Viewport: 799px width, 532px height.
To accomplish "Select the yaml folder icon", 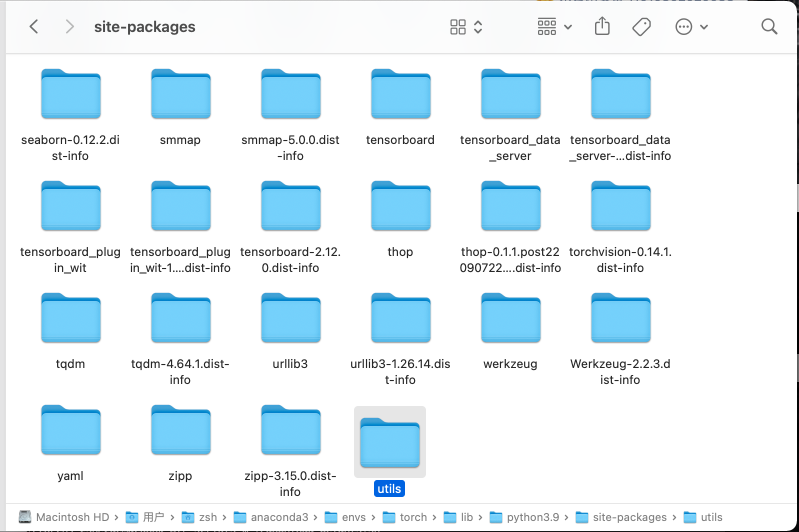I will point(70,430).
